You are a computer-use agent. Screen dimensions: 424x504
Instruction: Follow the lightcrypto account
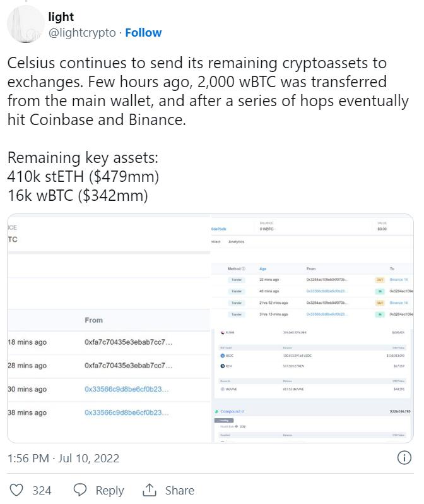tap(143, 33)
